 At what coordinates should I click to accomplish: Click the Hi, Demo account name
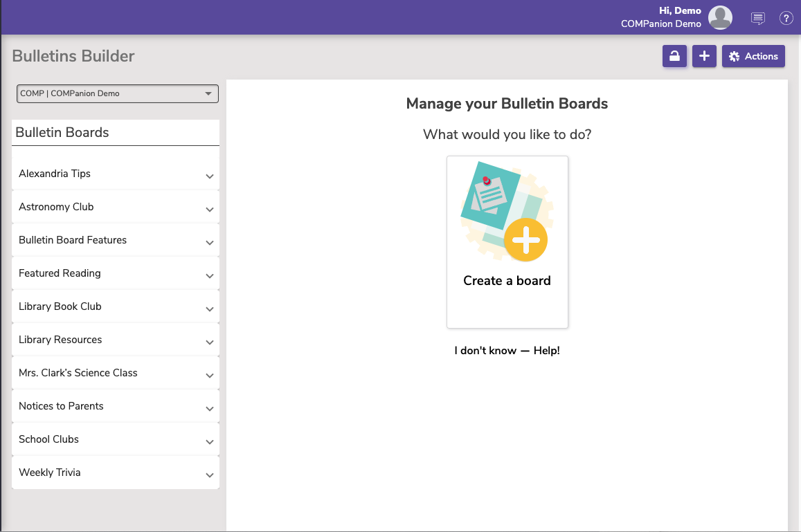point(680,11)
